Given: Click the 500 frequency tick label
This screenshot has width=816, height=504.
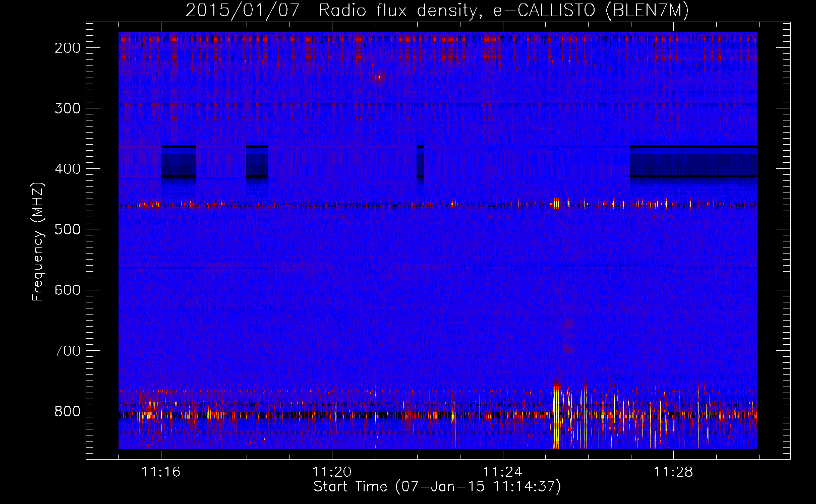Looking at the screenshot, I should [68, 229].
